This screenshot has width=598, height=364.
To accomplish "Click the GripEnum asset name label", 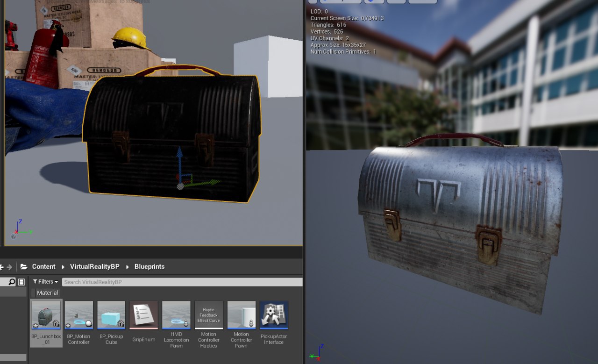I will tap(144, 340).
